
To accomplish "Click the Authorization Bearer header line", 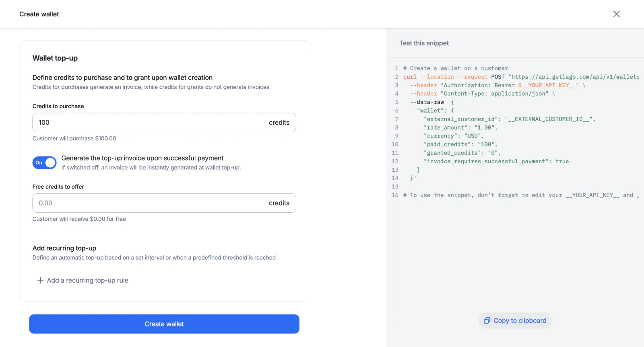I will [x=498, y=85].
